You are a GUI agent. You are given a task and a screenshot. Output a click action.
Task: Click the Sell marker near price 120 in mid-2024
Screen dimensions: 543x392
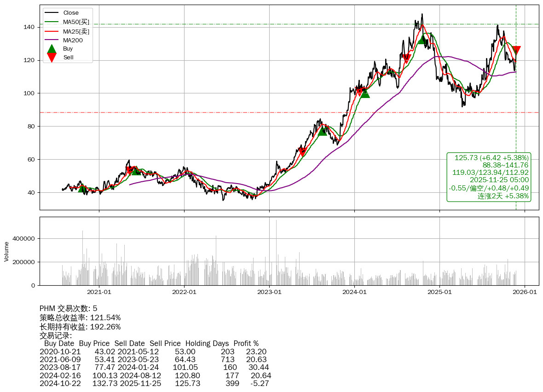pos(406,58)
